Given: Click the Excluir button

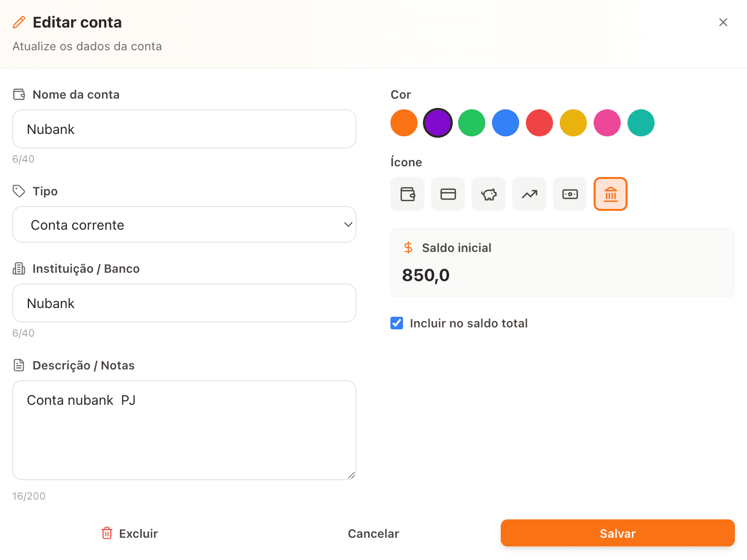Looking at the screenshot, I should pyautogui.click(x=130, y=533).
